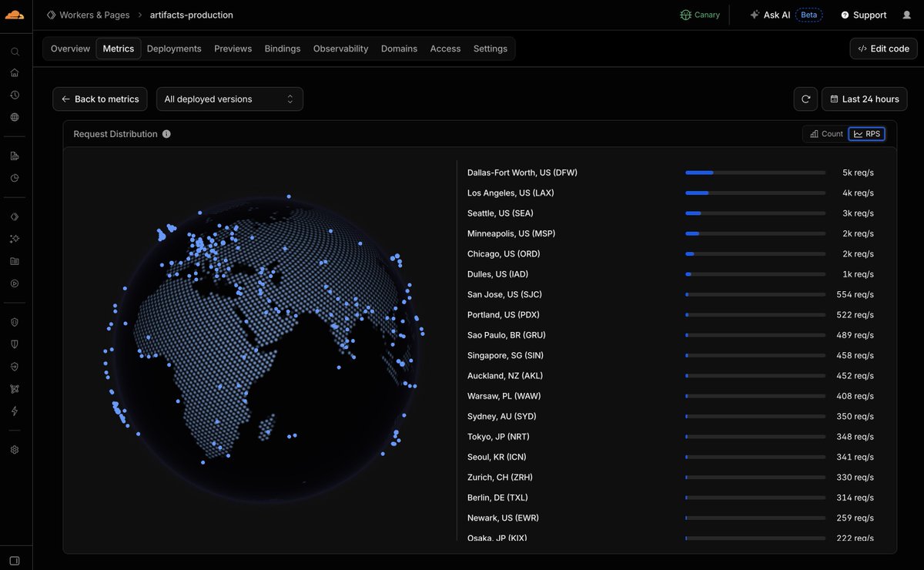The height and width of the screenshot is (570, 924).
Task: Click San Jose, US (SJC) entry
Action: coord(504,294)
